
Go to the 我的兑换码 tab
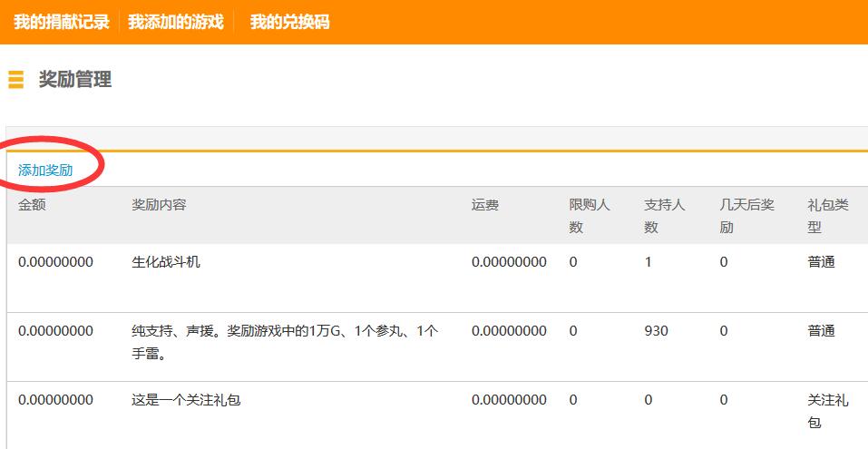[289, 22]
